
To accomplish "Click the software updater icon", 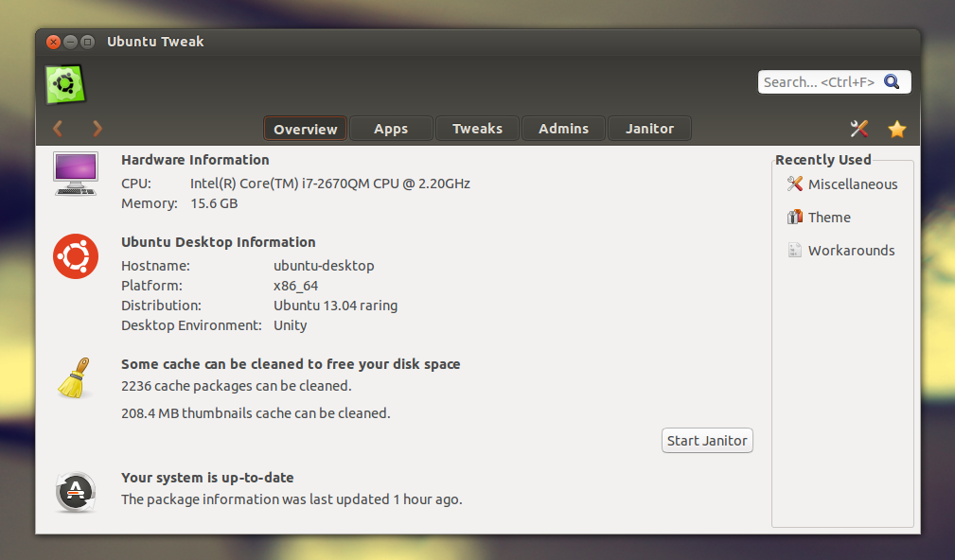I will pyautogui.click(x=76, y=492).
